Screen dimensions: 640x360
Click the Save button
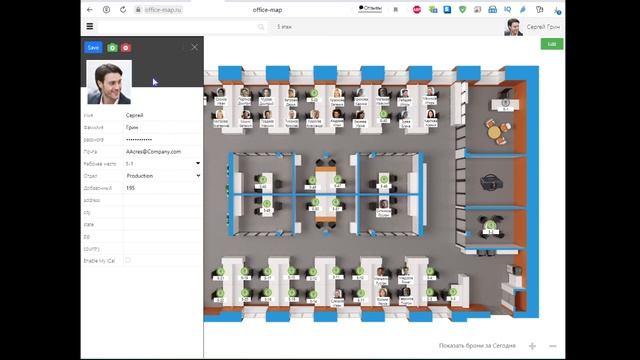93,48
